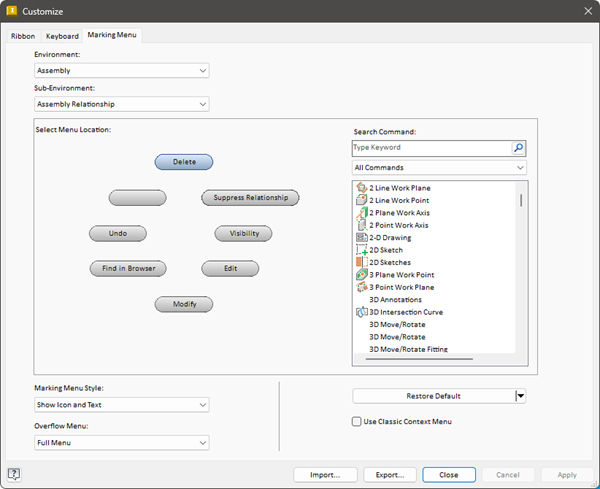Select the Visibility menu location
The image size is (600, 489).
click(243, 233)
